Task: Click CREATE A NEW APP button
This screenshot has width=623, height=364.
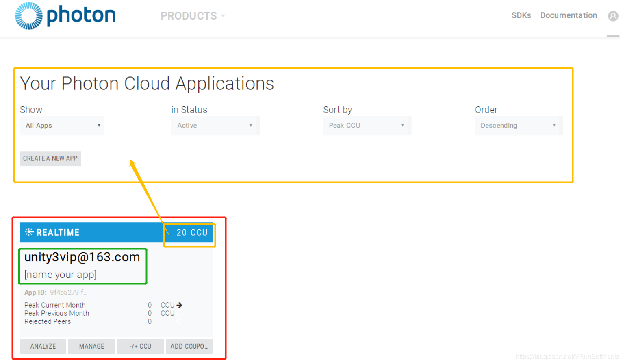Action: tap(50, 158)
